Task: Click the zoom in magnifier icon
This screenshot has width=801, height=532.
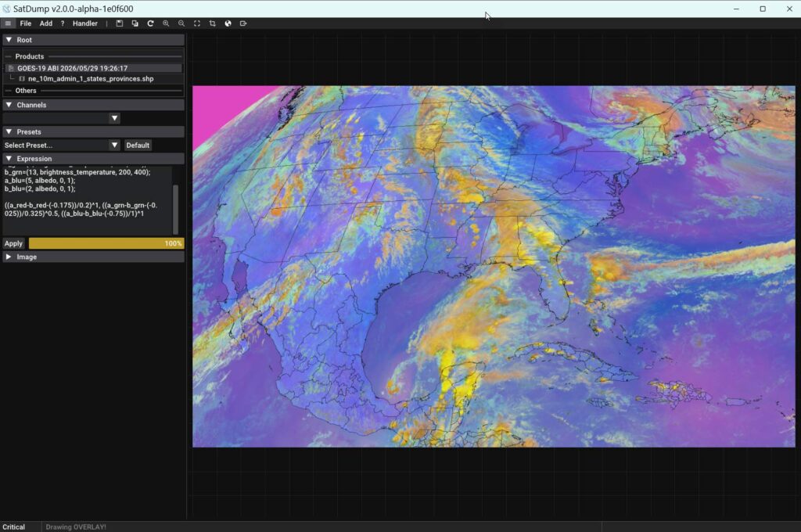Action: coord(166,23)
